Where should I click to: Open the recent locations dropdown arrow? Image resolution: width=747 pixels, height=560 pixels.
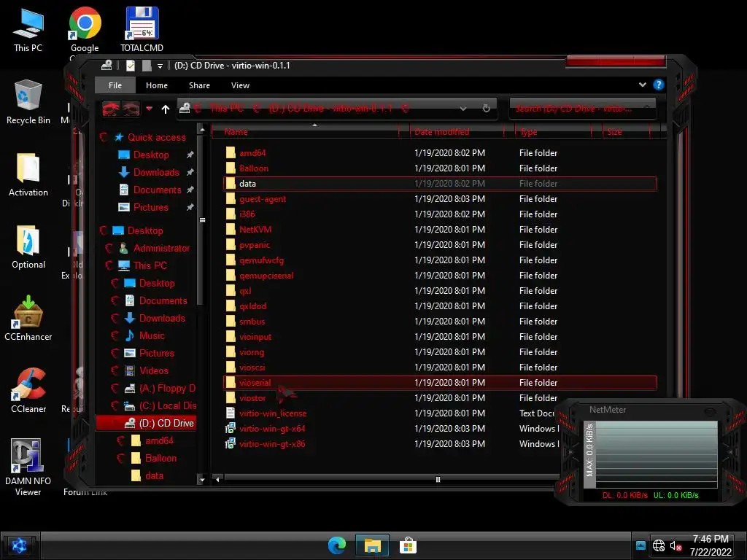[149, 109]
